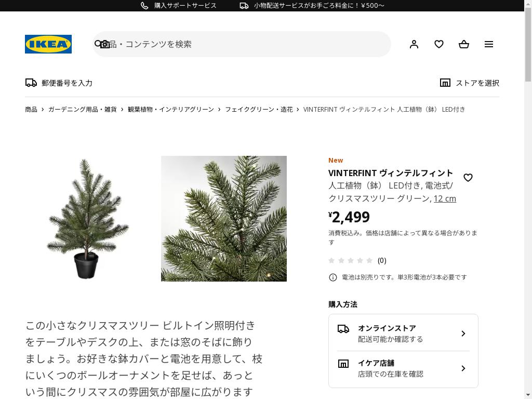
Task: Click the 購入方法 heading
Action: [x=343, y=304]
